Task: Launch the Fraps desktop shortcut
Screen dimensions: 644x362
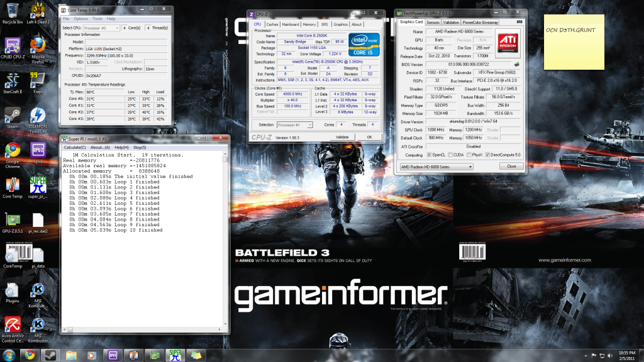Action: click(x=38, y=84)
